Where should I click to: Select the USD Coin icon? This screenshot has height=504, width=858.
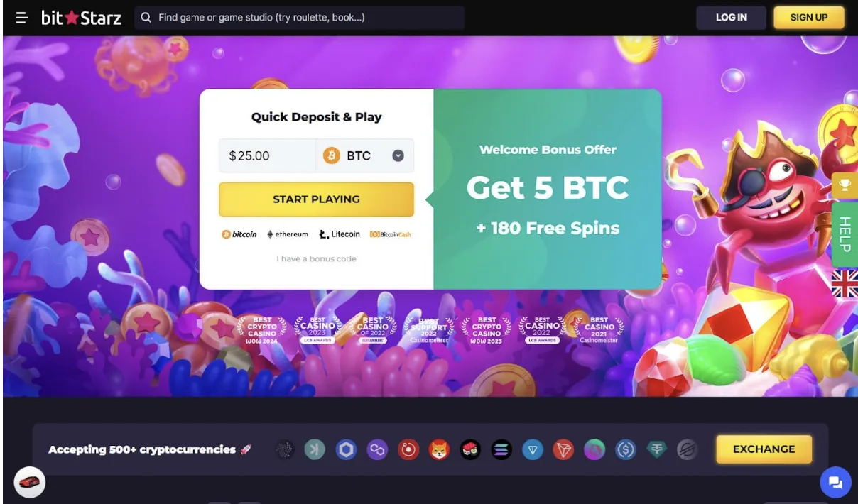click(626, 449)
